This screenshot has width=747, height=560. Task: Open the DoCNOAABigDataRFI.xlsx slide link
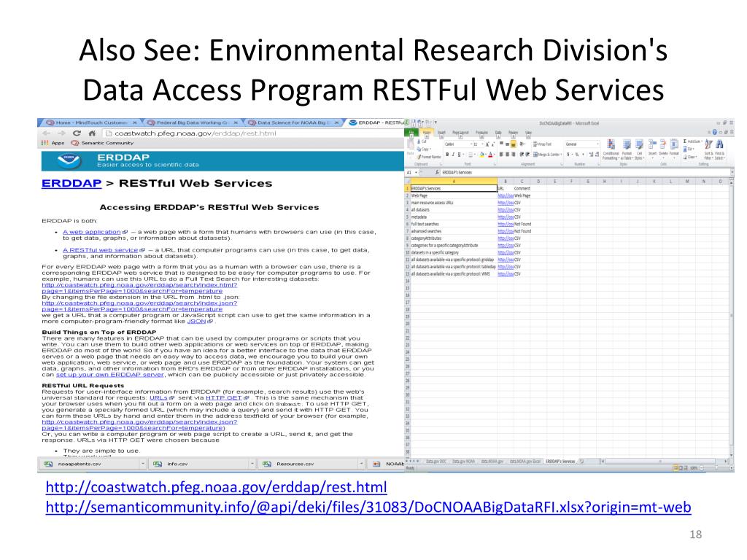click(368, 507)
